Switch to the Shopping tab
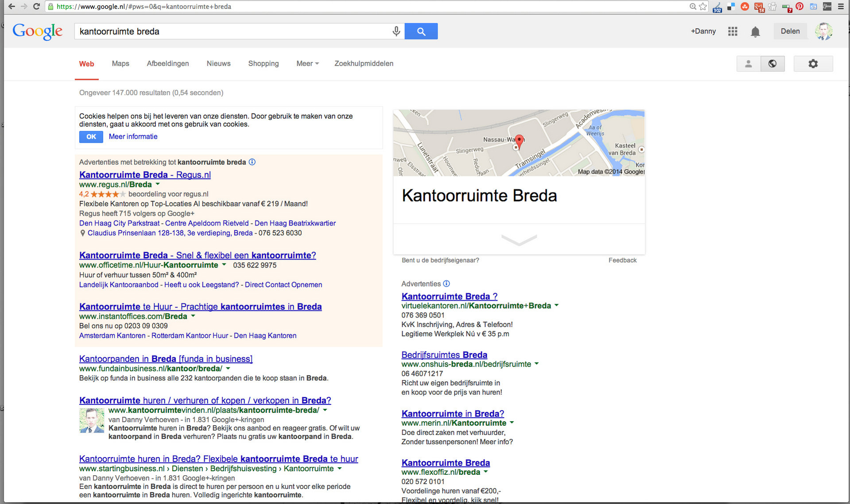The height and width of the screenshot is (504, 850). coord(264,63)
